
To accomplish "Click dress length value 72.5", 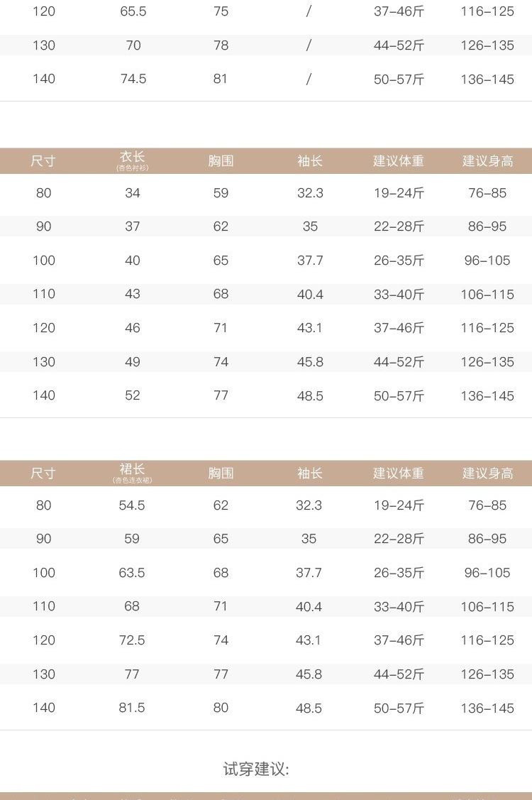I will point(132,640).
